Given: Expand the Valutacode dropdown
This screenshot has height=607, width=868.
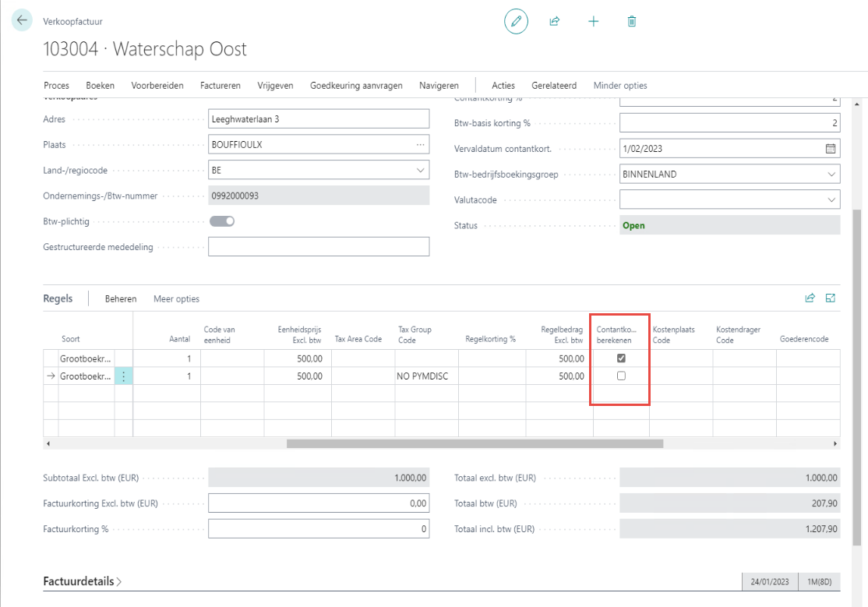Looking at the screenshot, I should [x=831, y=199].
